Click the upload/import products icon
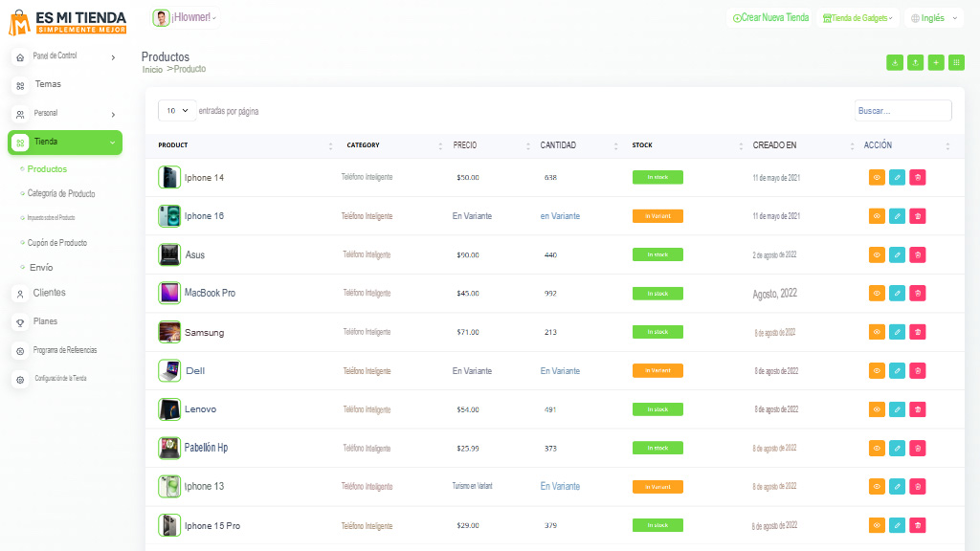The height and width of the screenshot is (551, 980). (x=915, y=62)
